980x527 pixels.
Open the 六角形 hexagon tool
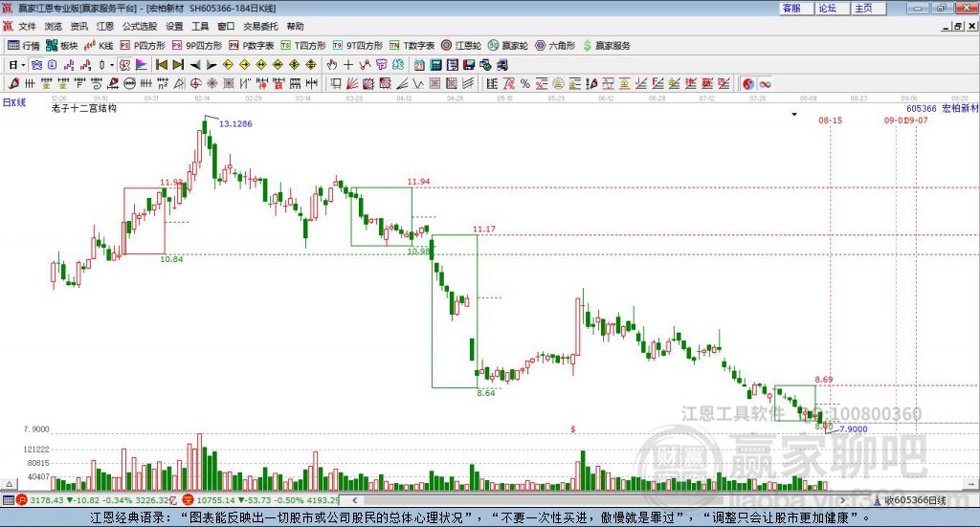(555, 46)
